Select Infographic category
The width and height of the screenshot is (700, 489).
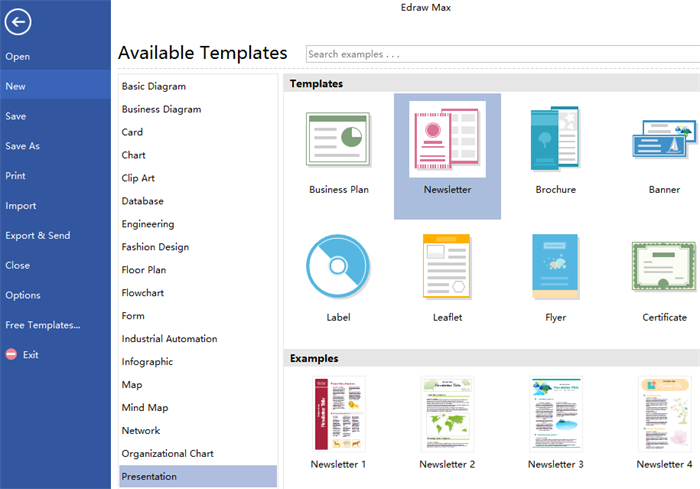click(x=147, y=362)
